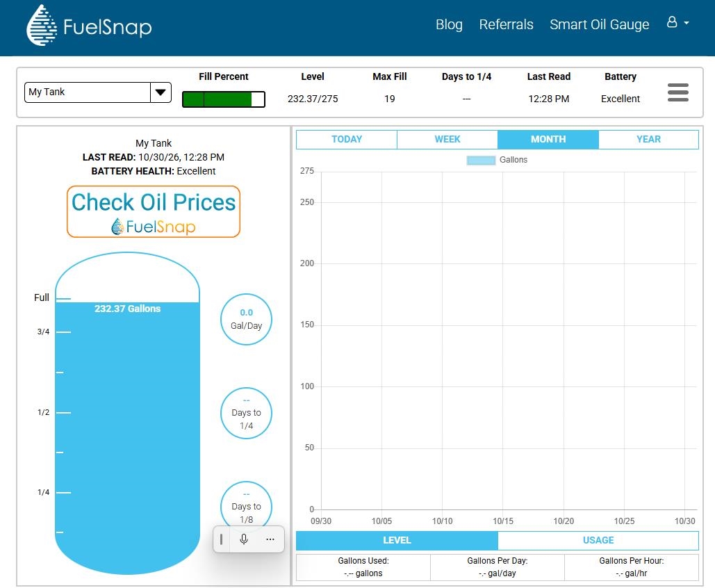715x588 pixels.
Task: Switch chart to the YEAR tab
Action: (648, 140)
